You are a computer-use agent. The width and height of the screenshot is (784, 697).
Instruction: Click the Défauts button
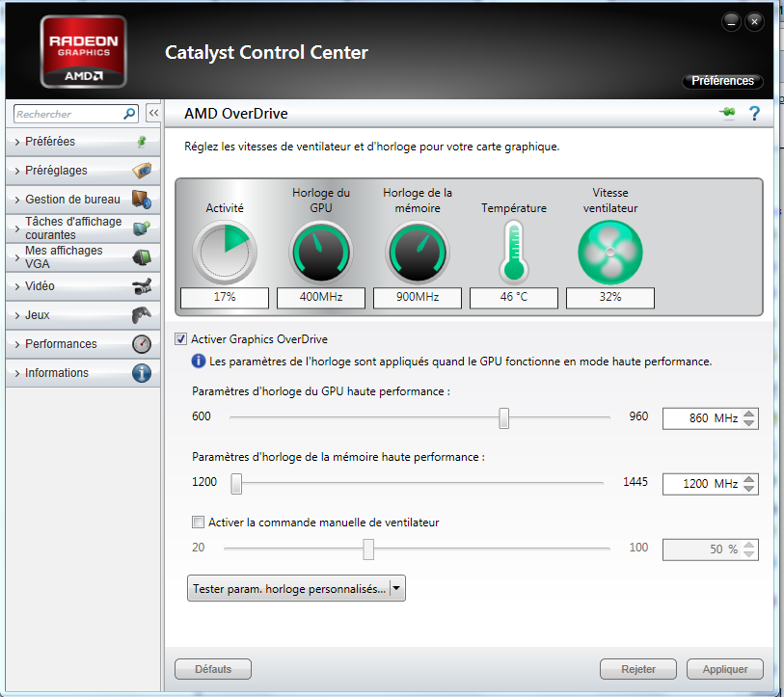[x=213, y=669]
